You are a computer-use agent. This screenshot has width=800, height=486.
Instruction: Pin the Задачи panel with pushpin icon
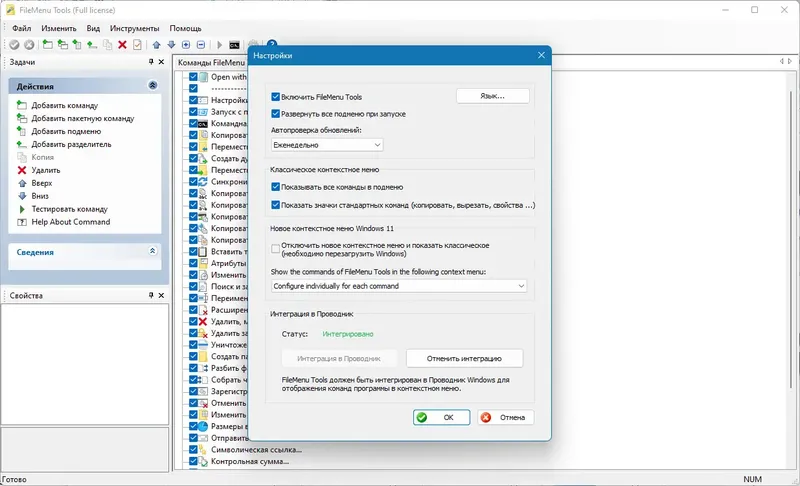151,62
